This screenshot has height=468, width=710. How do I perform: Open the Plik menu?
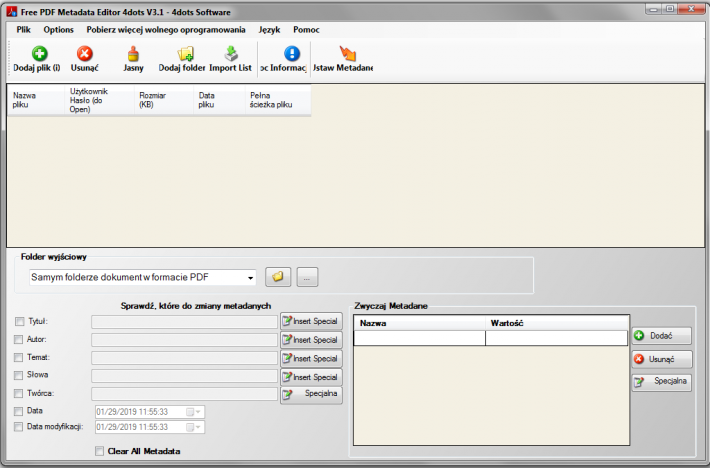pyautogui.click(x=24, y=30)
